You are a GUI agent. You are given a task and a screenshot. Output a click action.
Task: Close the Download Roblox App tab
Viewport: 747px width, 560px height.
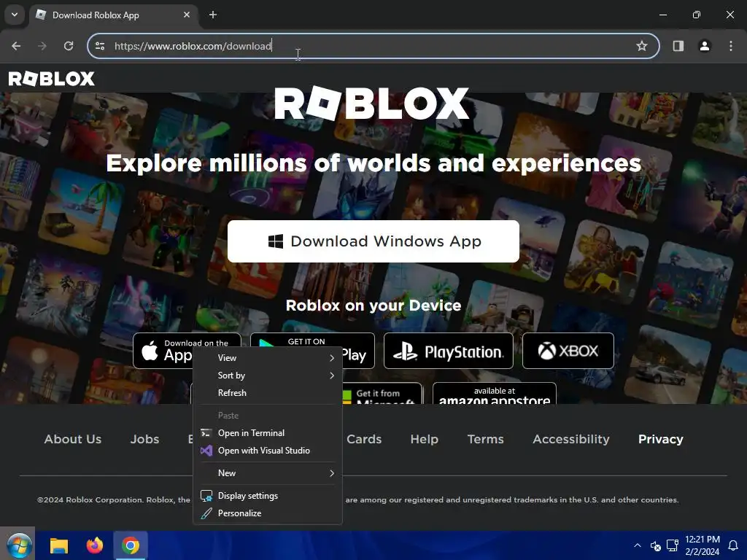[x=187, y=15]
